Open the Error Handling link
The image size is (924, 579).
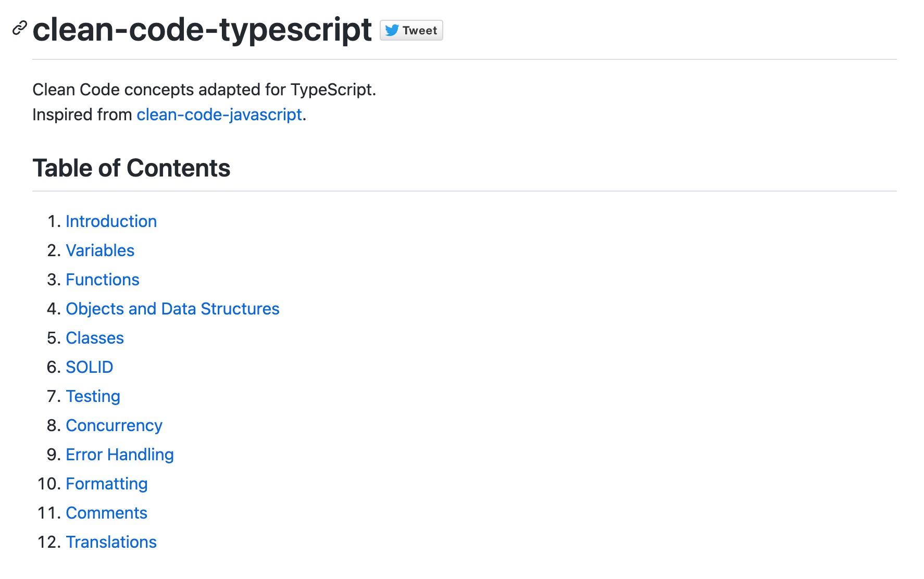point(120,455)
